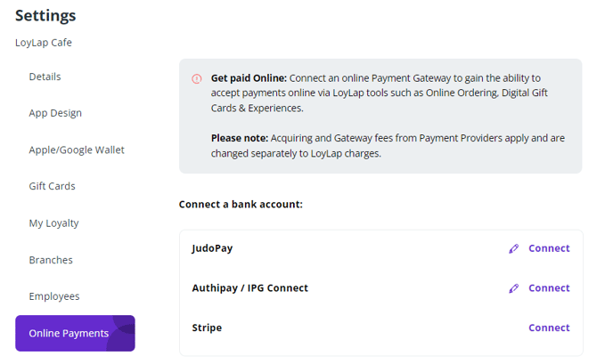Open the Details settings section

tap(45, 77)
